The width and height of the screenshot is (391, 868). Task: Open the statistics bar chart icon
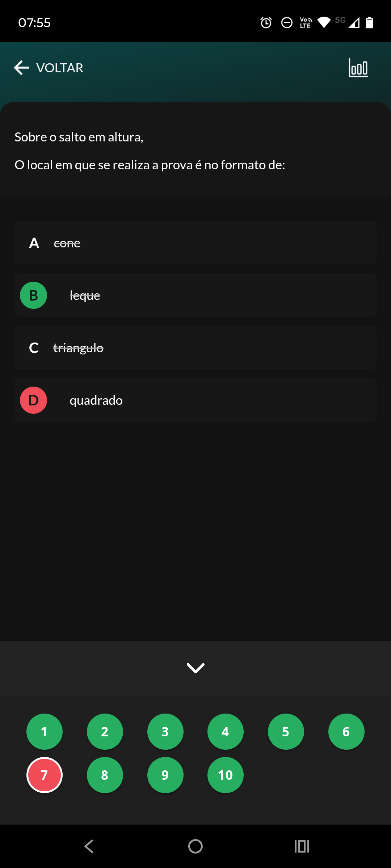[358, 68]
